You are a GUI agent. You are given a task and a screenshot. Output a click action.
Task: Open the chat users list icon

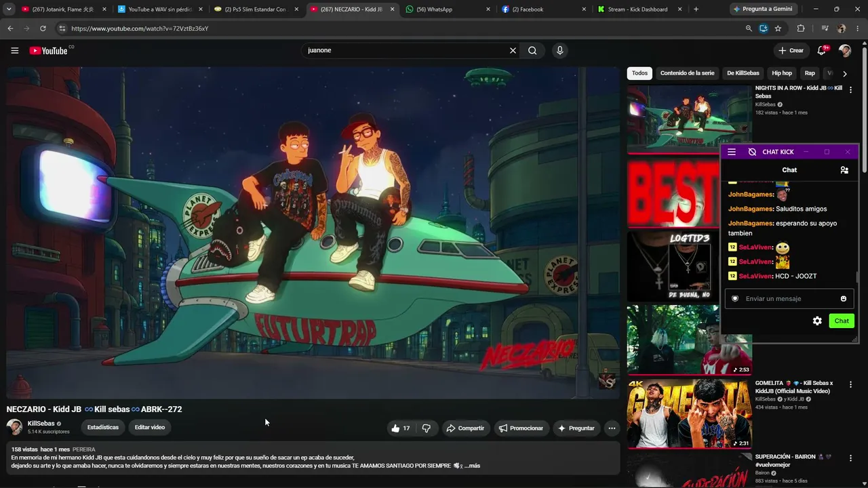click(x=844, y=170)
